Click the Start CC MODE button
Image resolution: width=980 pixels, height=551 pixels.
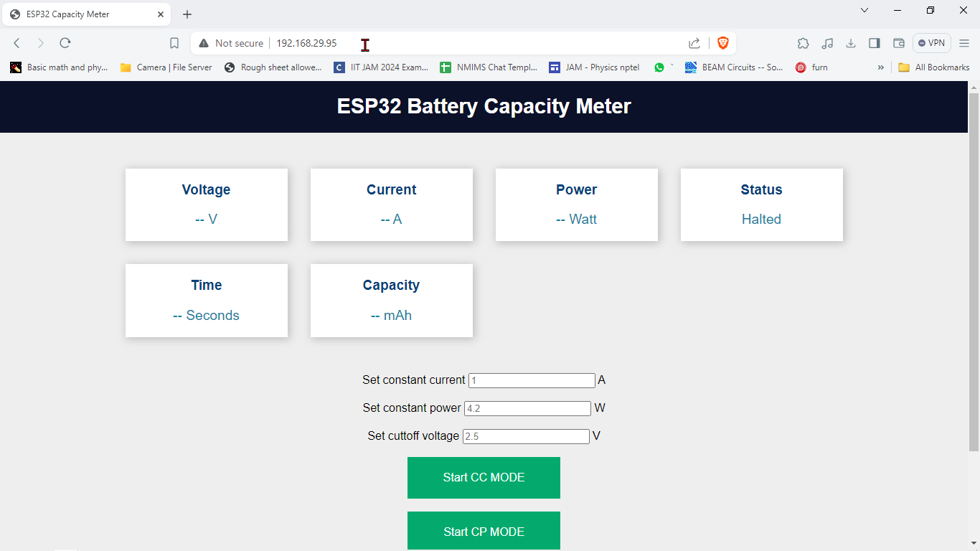pyautogui.click(x=484, y=478)
